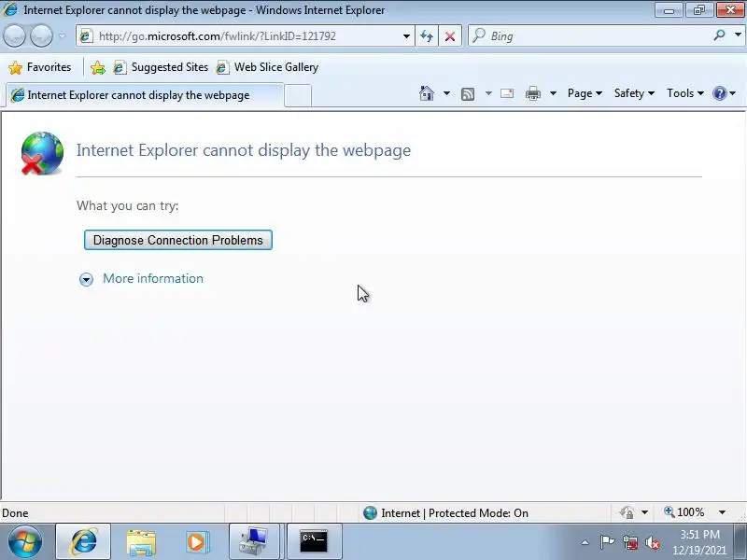This screenshot has height=560, width=747.
Task: Click the RSS feeds icon
Action: coord(468,94)
